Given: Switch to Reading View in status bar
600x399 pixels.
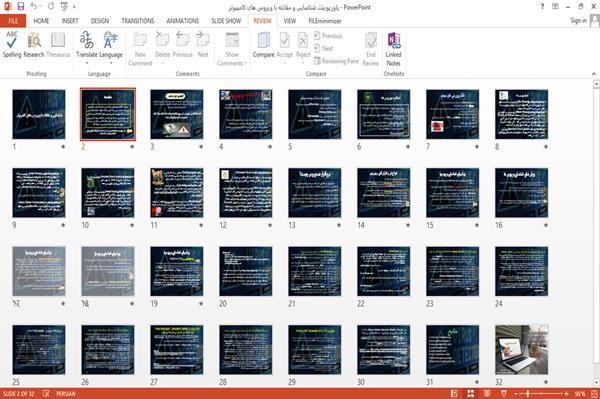Looking at the screenshot, I should coord(487,393).
